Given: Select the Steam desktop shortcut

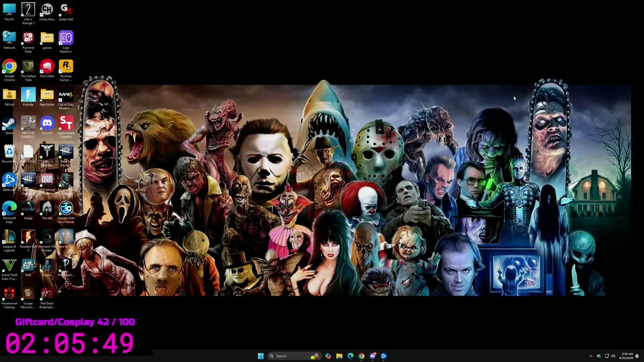Looking at the screenshot, I should click(9, 126).
